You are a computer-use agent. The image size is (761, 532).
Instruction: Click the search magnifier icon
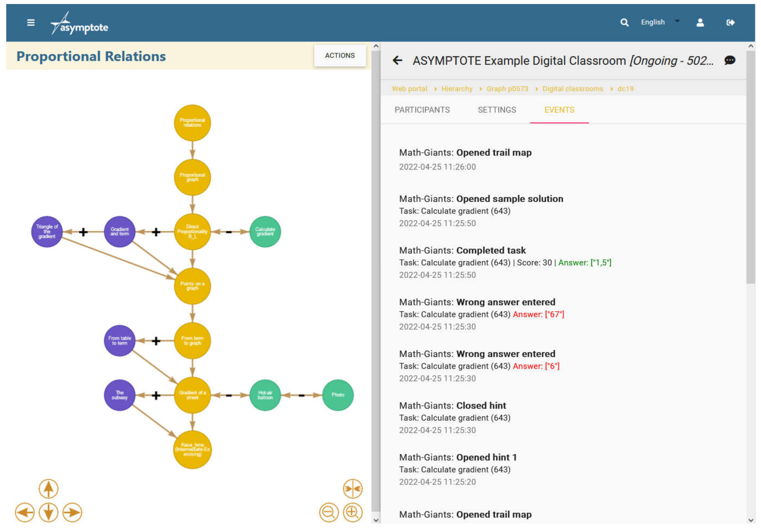click(624, 23)
